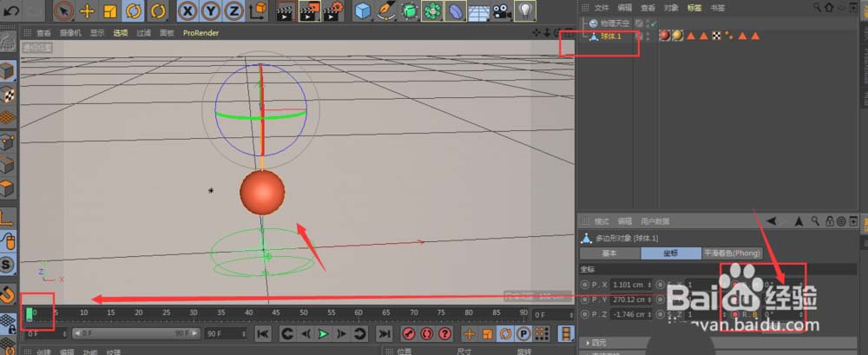This screenshot has height=355, width=868.
Task: Click the Camera object icon
Action: (x=500, y=11)
